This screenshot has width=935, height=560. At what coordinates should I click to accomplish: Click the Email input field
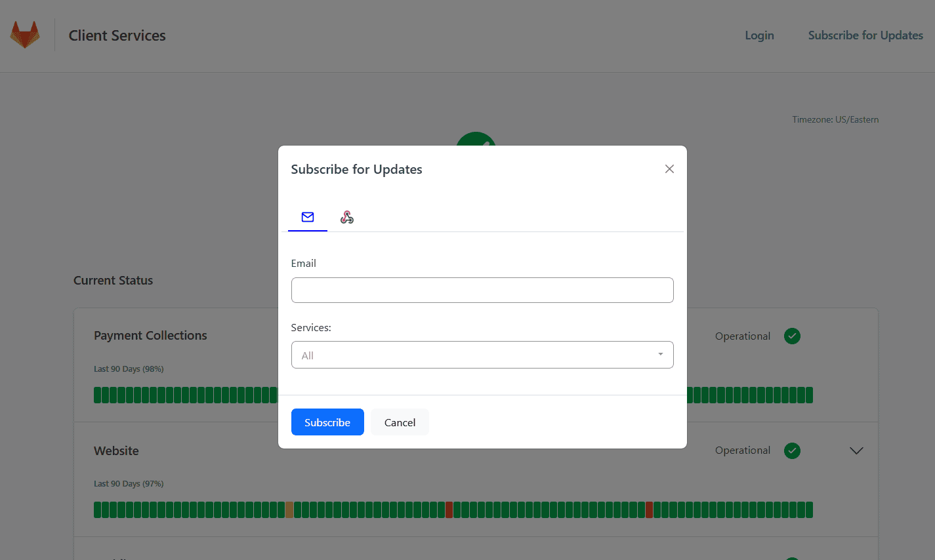click(x=482, y=290)
